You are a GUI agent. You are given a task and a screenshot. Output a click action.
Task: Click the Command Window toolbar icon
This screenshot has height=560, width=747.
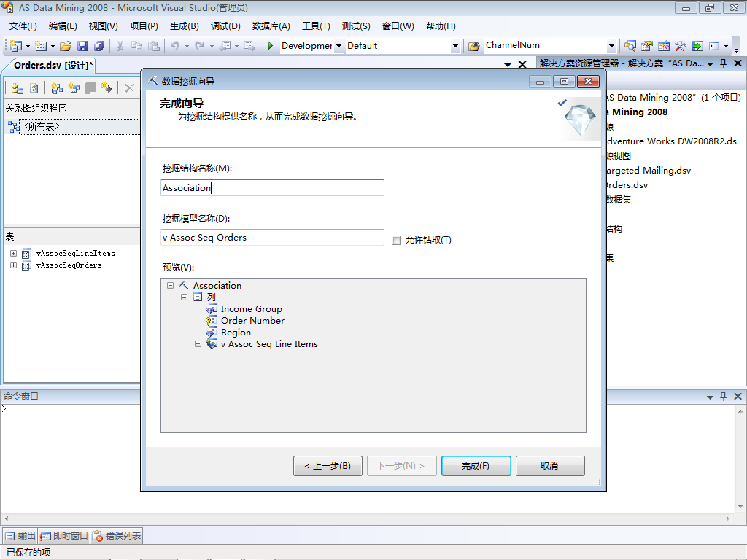714,46
